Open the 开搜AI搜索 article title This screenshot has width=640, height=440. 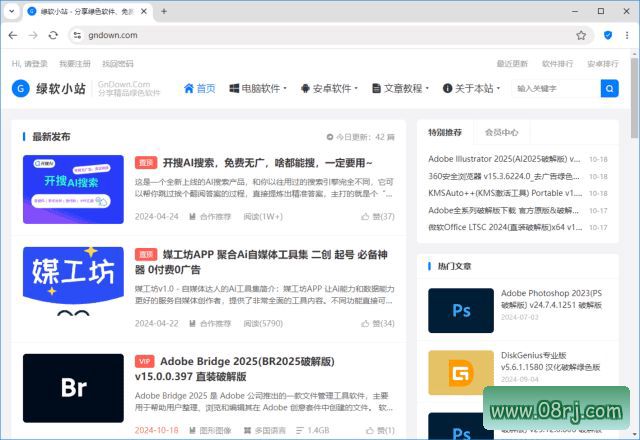click(267, 163)
